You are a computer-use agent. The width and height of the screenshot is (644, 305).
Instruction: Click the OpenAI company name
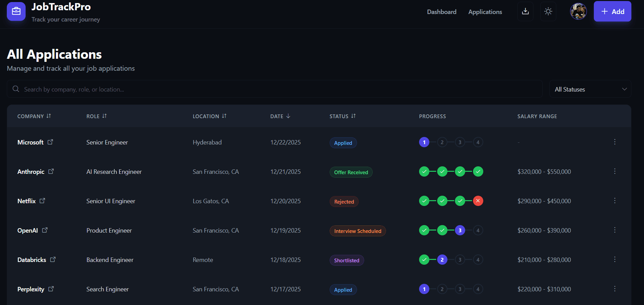28,230
